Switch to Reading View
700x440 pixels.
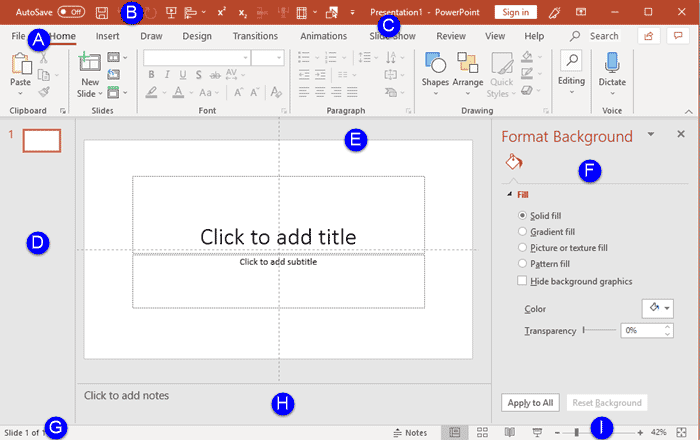point(510,432)
